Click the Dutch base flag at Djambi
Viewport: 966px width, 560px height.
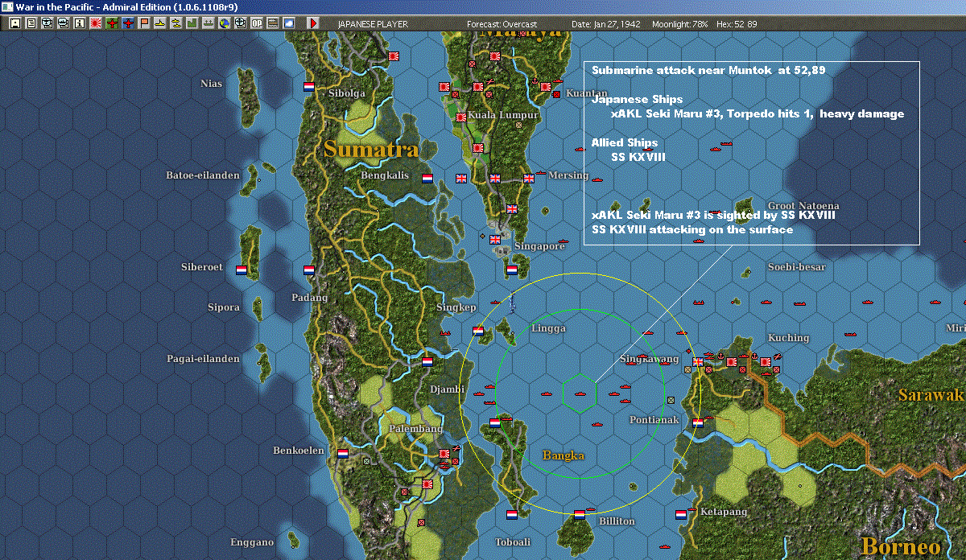[427, 362]
